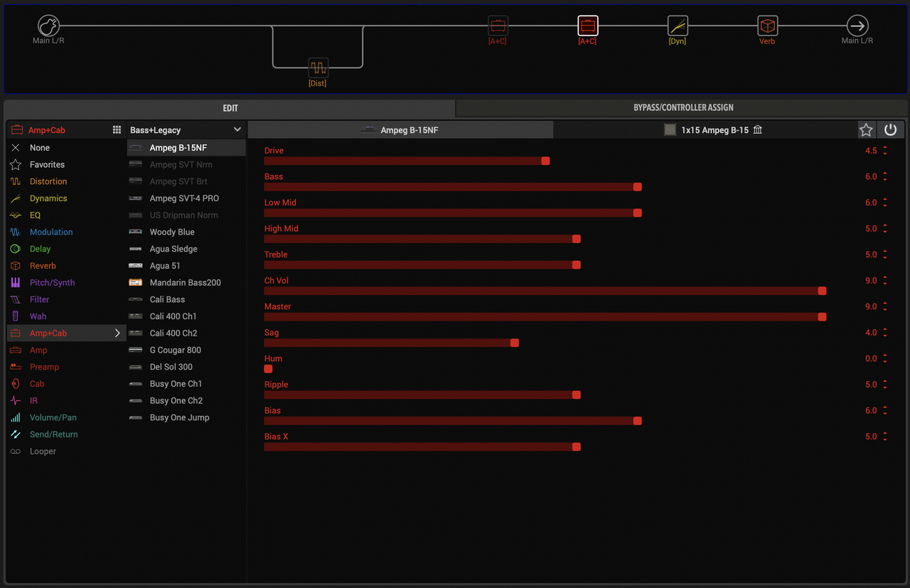This screenshot has height=588, width=910.
Task: Select the output arrow block Main L/R
Action: point(857,26)
